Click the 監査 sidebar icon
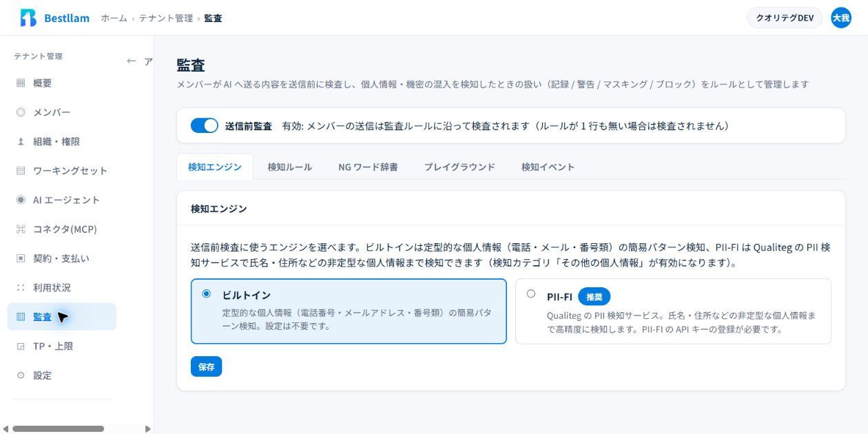This screenshot has height=434, width=868. click(21, 317)
